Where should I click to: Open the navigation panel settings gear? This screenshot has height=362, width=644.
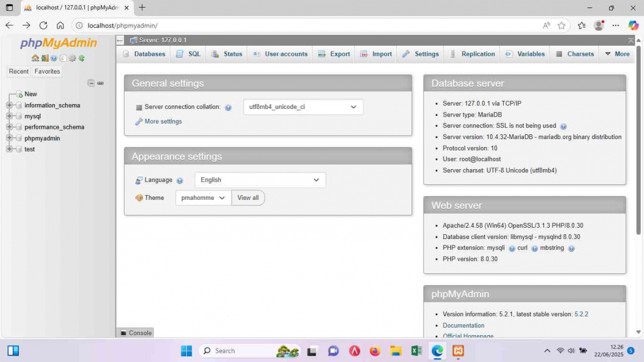(72, 58)
